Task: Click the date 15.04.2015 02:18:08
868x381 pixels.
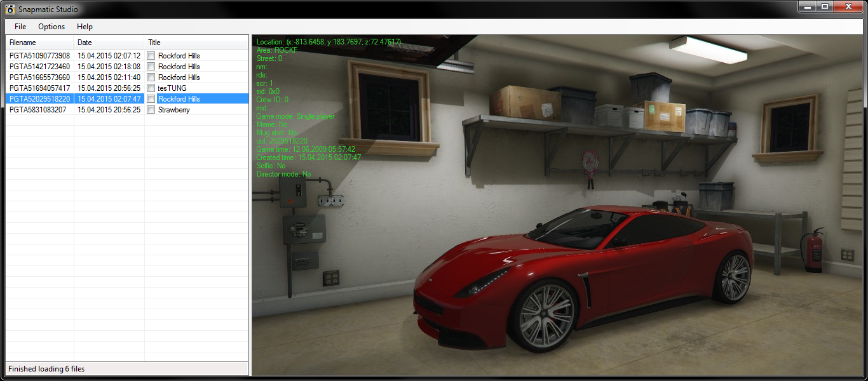Action: click(109, 67)
